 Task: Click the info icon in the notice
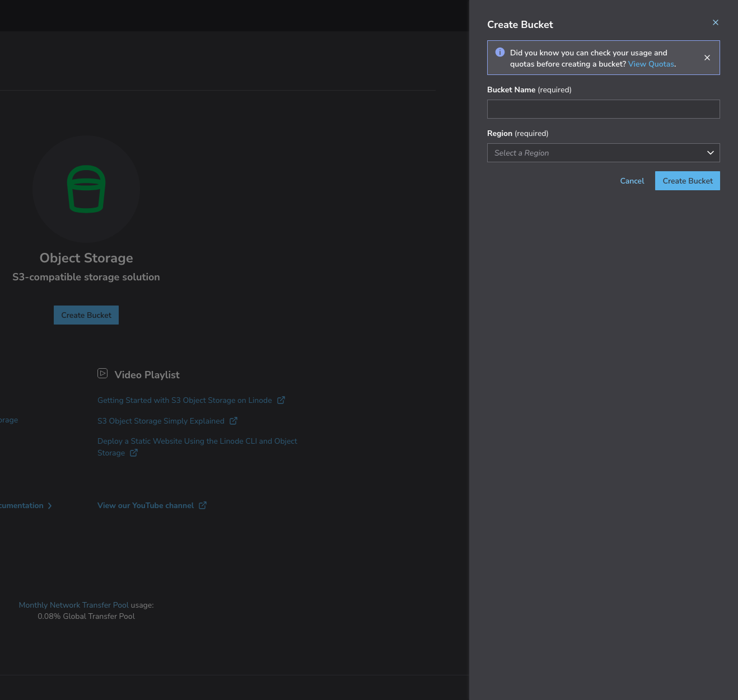coord(500,52)
